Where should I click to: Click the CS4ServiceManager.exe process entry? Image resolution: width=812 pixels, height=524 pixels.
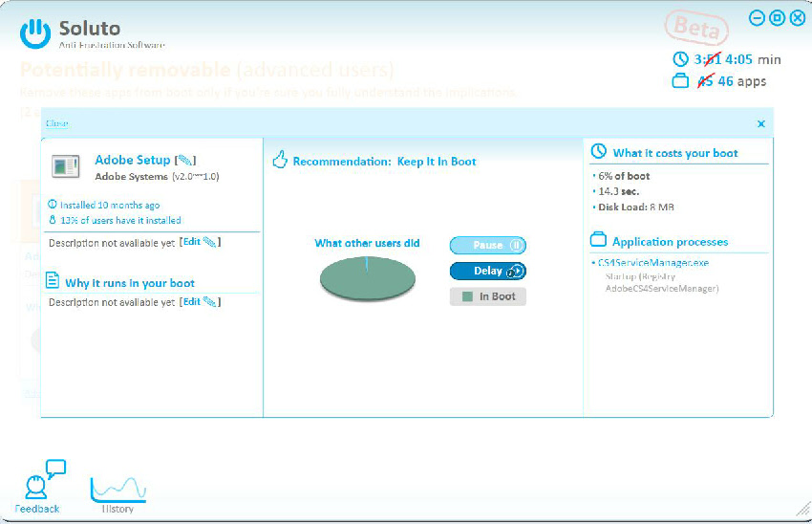pyautogui.click(x=653, y=263)
